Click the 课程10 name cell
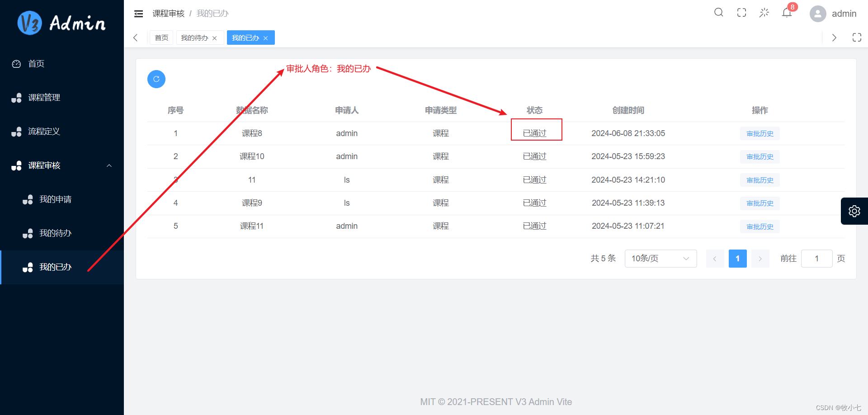Viewport: 868px width, 415px height. 252,156
